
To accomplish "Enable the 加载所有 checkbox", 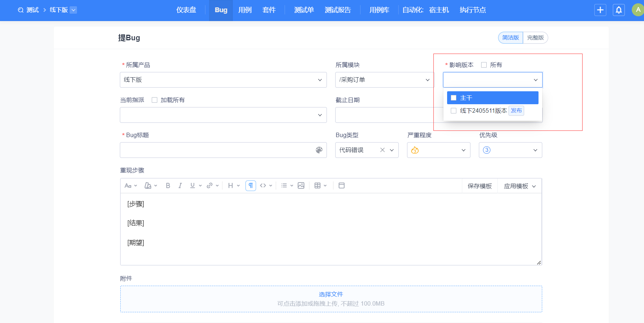I will coord(155,100).
